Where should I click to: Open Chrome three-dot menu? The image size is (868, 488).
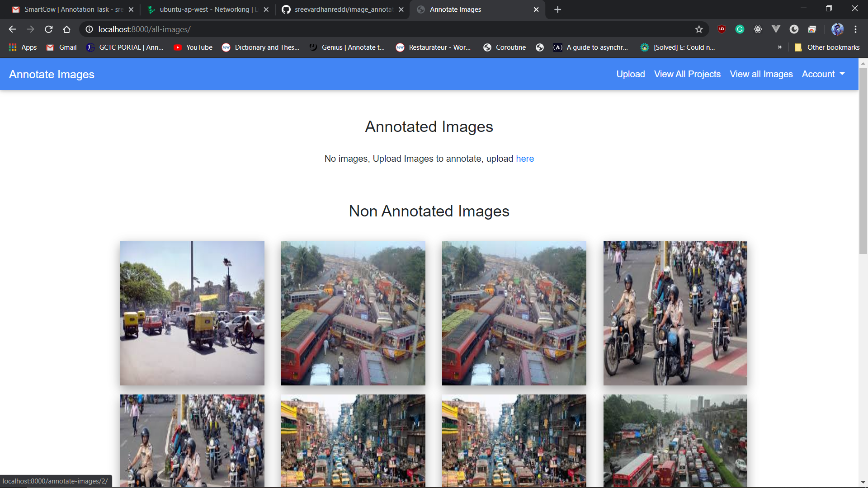tap(855, 29)
